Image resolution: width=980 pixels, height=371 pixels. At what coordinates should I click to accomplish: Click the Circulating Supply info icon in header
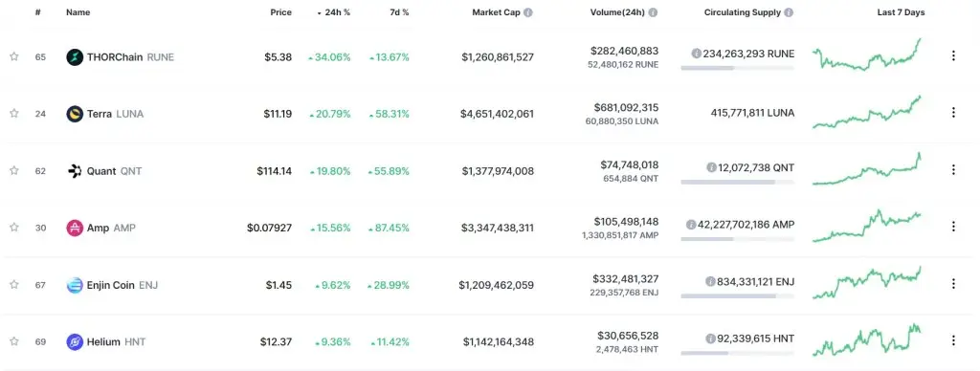click(x=789, y=12)
